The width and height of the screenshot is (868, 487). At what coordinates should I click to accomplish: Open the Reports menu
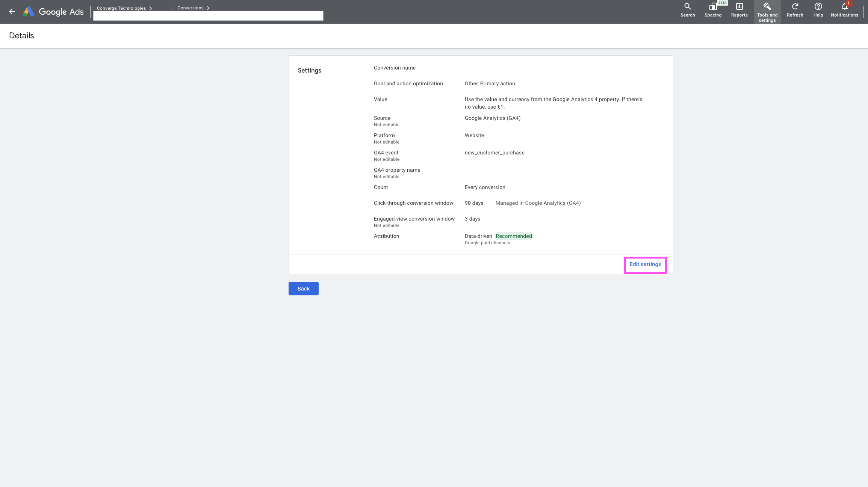739,10
